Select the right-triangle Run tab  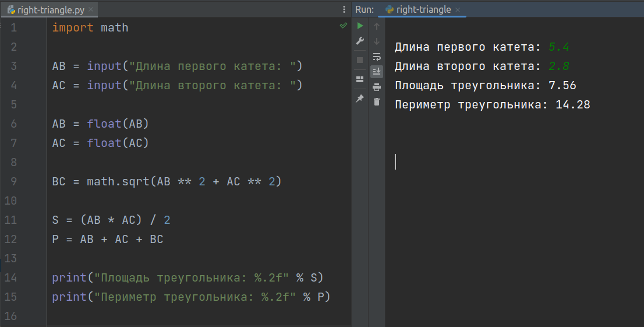point(422,9)
